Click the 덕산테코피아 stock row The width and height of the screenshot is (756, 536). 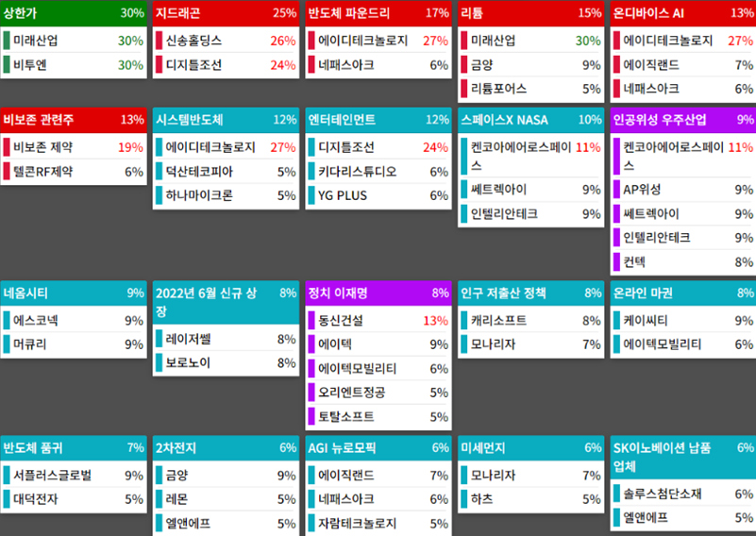click(x=226, y=171)
